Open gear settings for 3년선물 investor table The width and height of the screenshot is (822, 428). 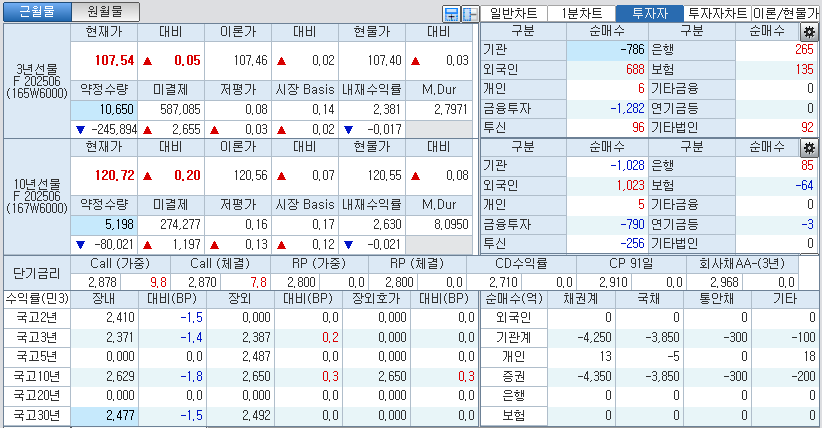(809, 33)
